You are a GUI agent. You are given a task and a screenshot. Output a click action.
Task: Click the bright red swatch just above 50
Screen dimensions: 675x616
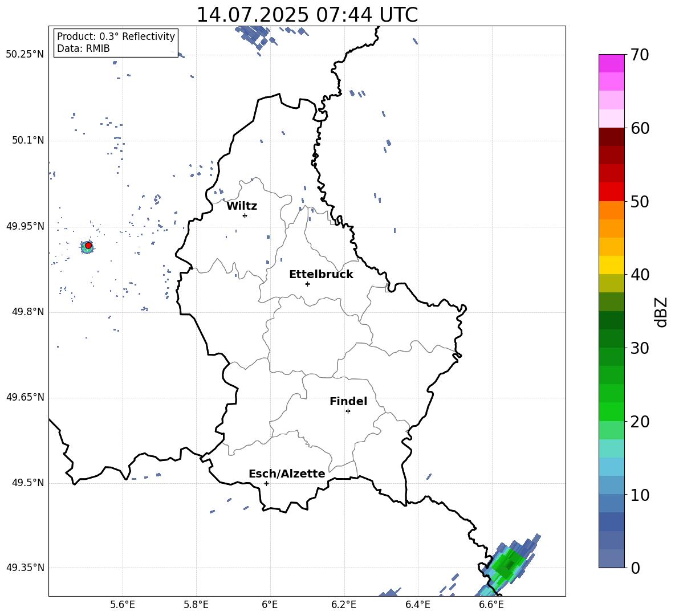tap(611, 192)
